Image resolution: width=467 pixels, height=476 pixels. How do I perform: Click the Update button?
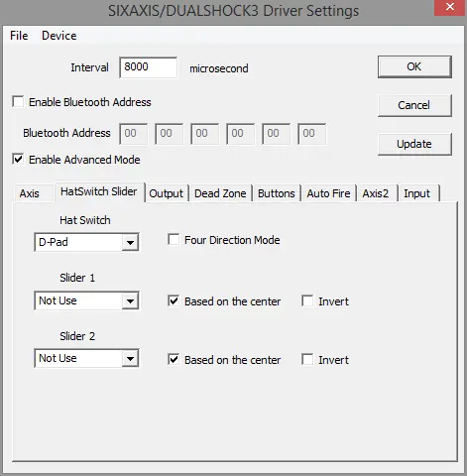pyautogui.click(x=414, y=144)
